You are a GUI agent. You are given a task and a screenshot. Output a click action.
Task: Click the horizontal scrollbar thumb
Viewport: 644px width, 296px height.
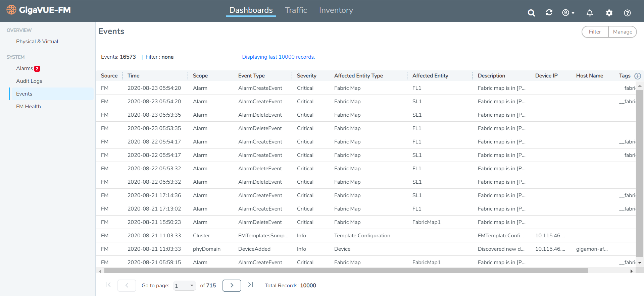346,271
